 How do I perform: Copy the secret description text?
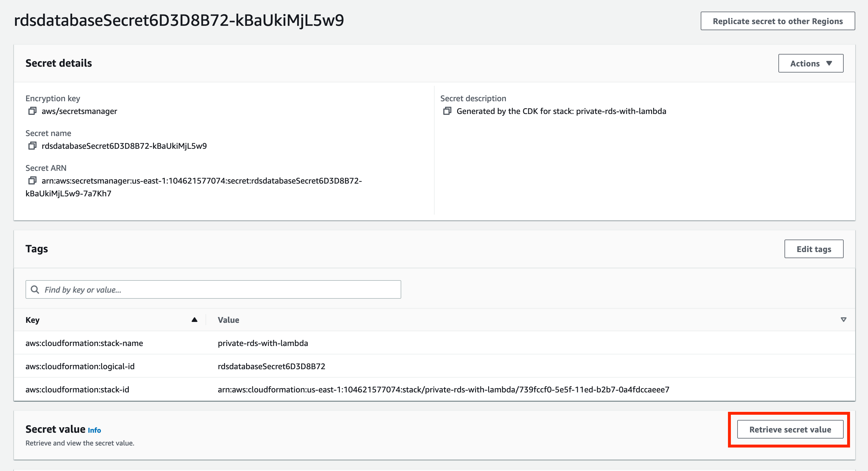coord(447,111)
